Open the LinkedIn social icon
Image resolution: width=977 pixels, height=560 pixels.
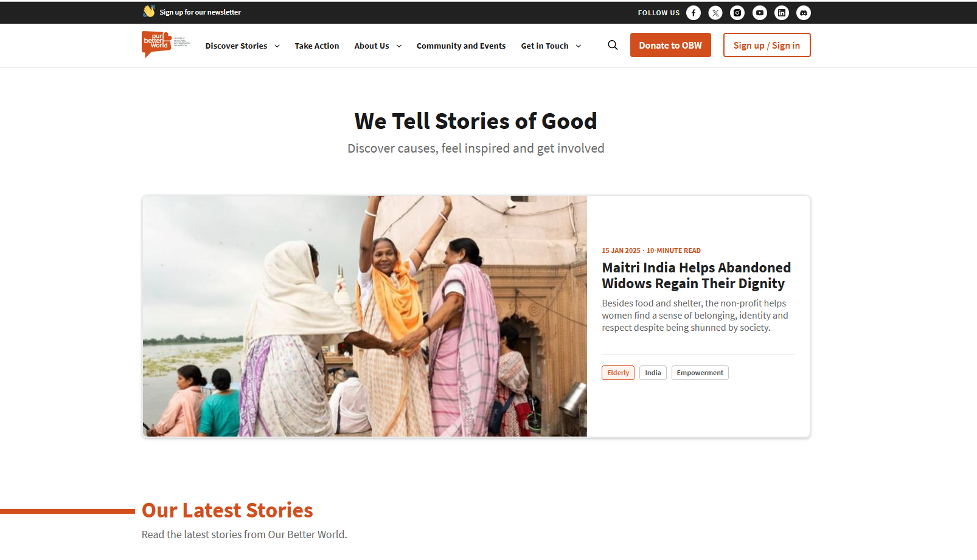(x=782, y=13)
